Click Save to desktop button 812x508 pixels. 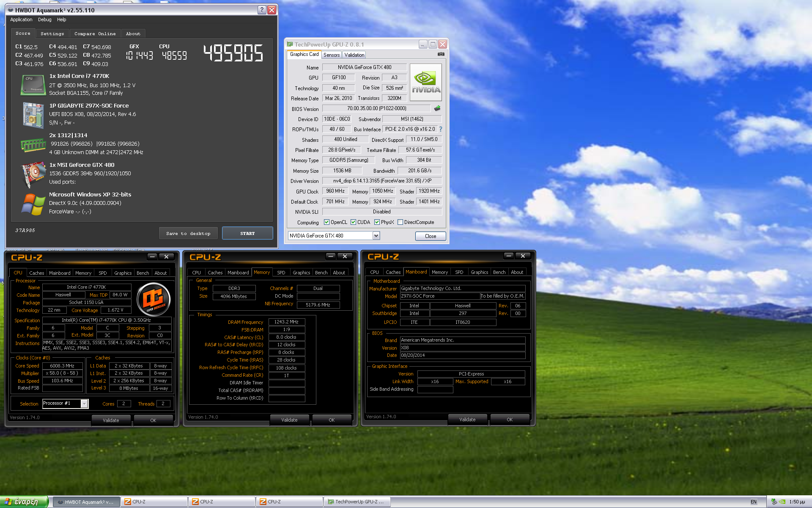[x=188, y=233]
